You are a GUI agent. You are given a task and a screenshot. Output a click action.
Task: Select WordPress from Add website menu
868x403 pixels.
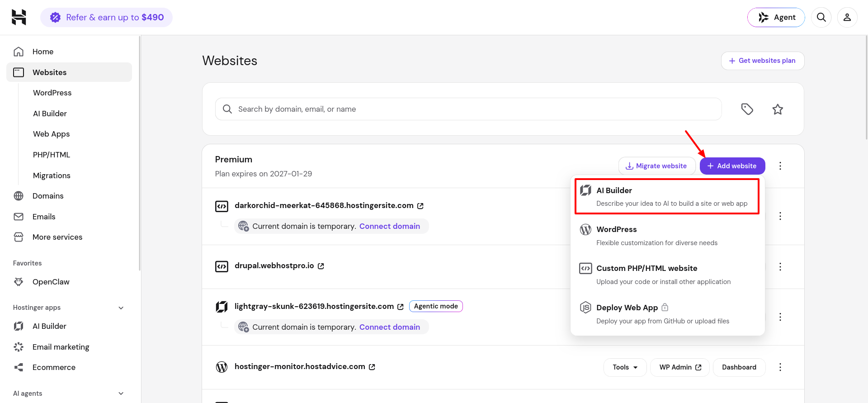click(x=668, y=236)
